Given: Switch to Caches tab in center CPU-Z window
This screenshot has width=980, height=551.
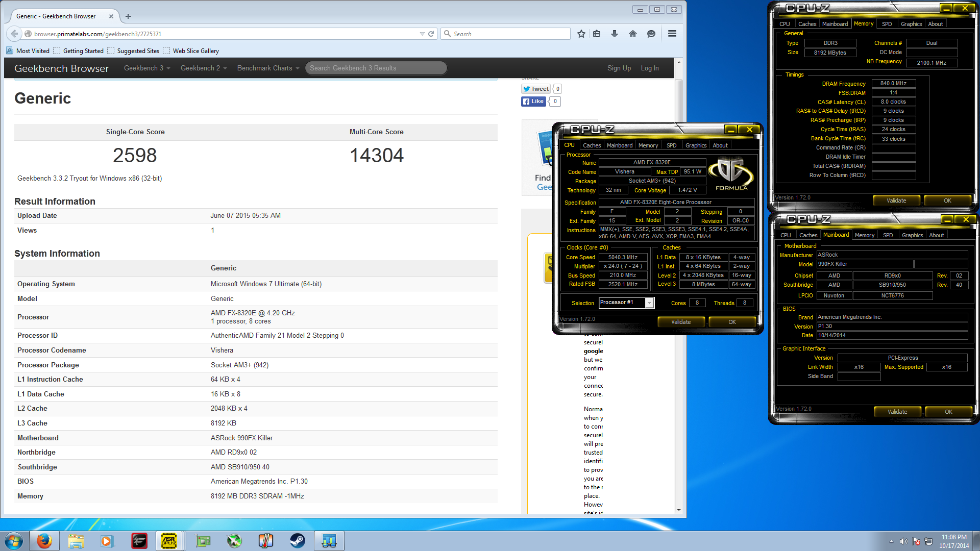Looking at the screenshot, I should tap(592, 145).
